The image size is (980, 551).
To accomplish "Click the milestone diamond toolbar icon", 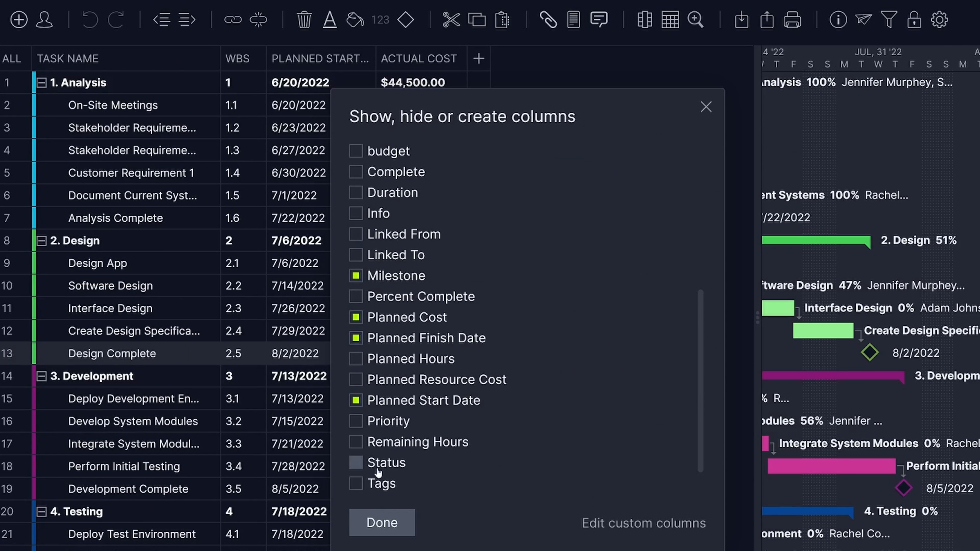I will pyautogui.click(x=406, y=19).
